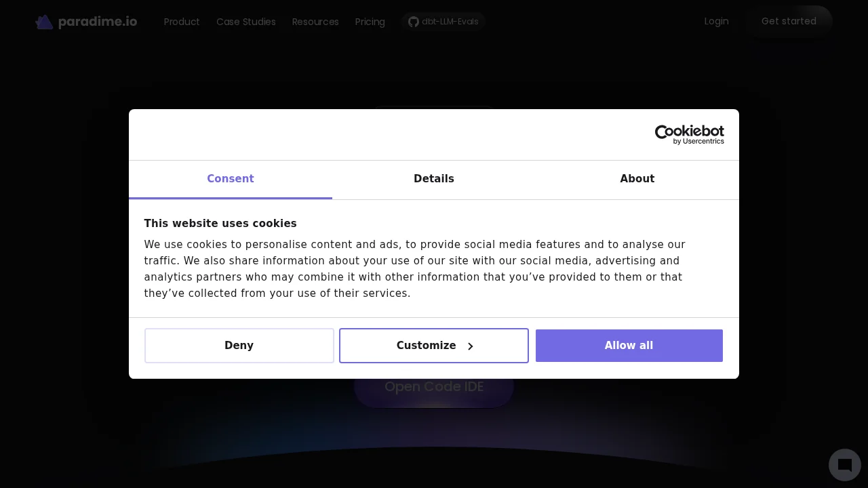Image resolution: width=868 pixels, height=488 pixels.
Task: Click the Open Code IDE button
Action: click(x=434, y=386)
